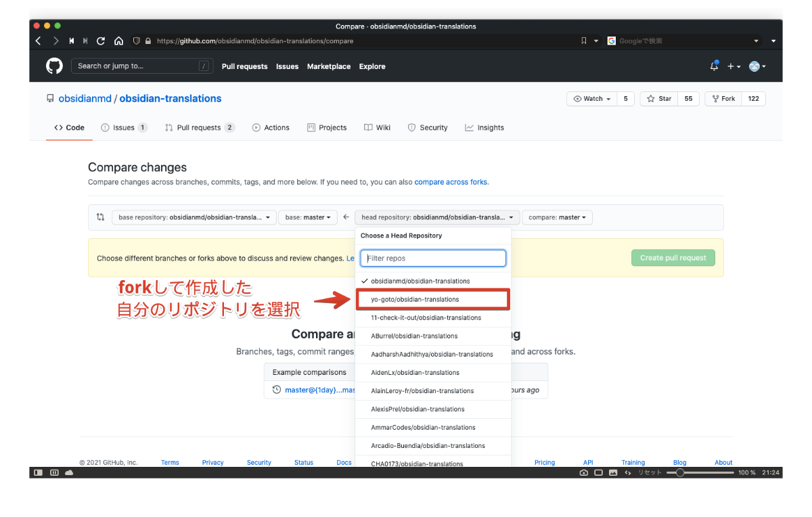Toggle the browser side panel icon

[39, 472]
